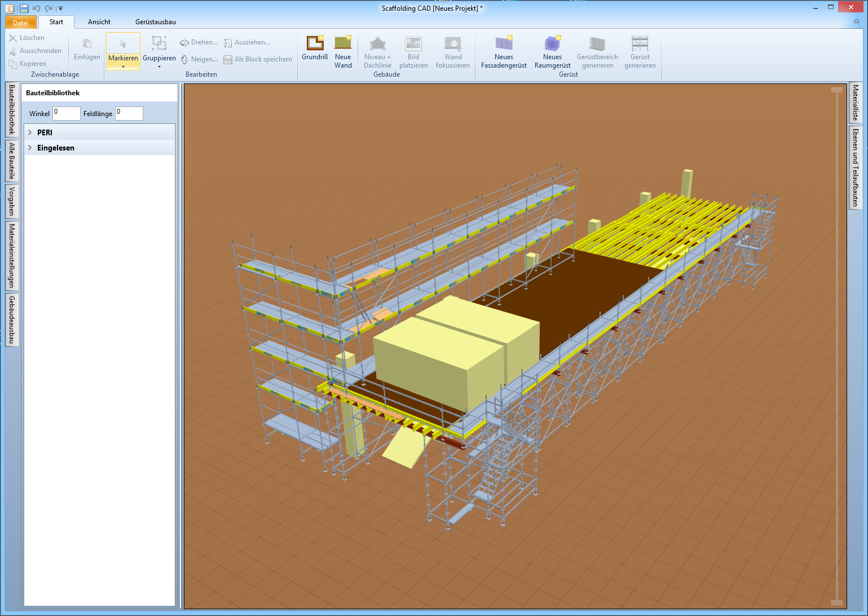
Task: Switch to the Ansicht ribbon tab
Action: point(99,22)
